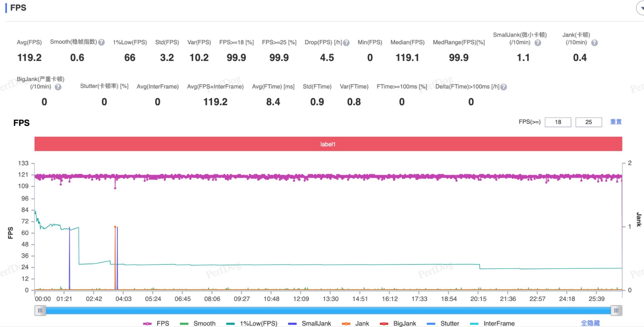Click help icon next to Smooth(稳帧指数)
The width and height of the screenshot is (644, 327).
pos(101,42)
